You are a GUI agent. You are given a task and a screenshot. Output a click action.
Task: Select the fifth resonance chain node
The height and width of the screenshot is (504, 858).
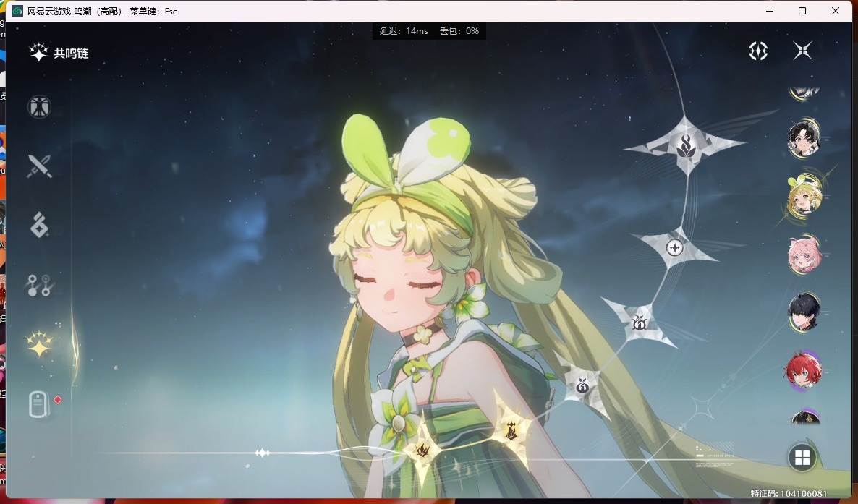[x=675, y=248]
